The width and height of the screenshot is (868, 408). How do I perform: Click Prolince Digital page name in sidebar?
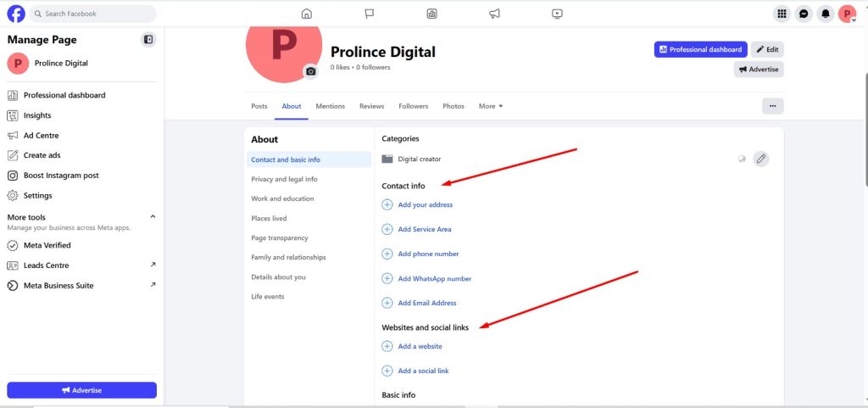pyautogui.click(x=61, y=63)
